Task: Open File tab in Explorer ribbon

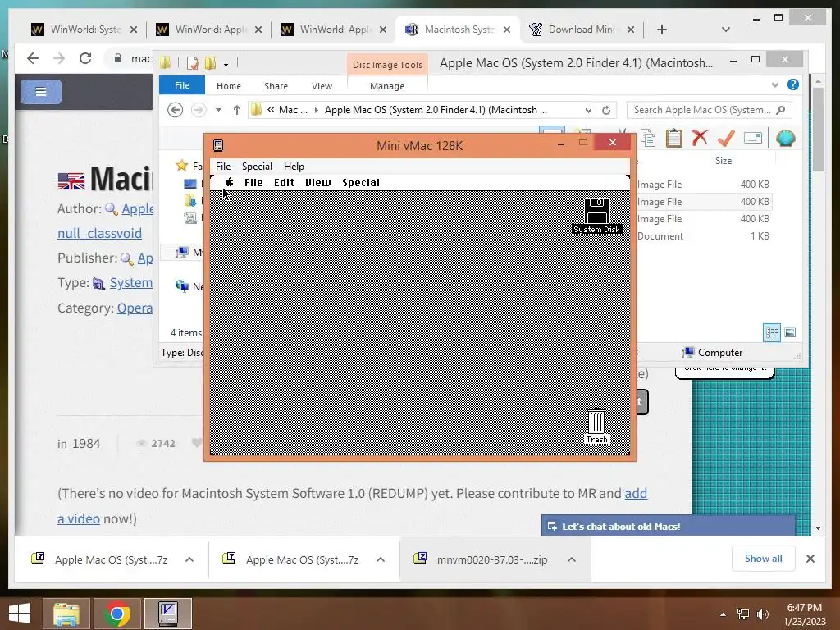Action: (182, 85)
